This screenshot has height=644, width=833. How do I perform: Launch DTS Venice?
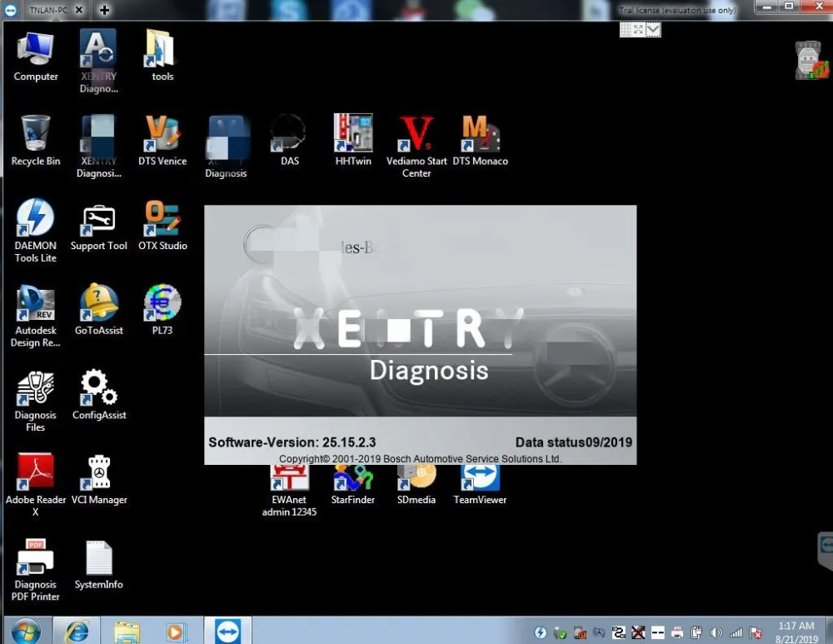click(x=162, y=141)
